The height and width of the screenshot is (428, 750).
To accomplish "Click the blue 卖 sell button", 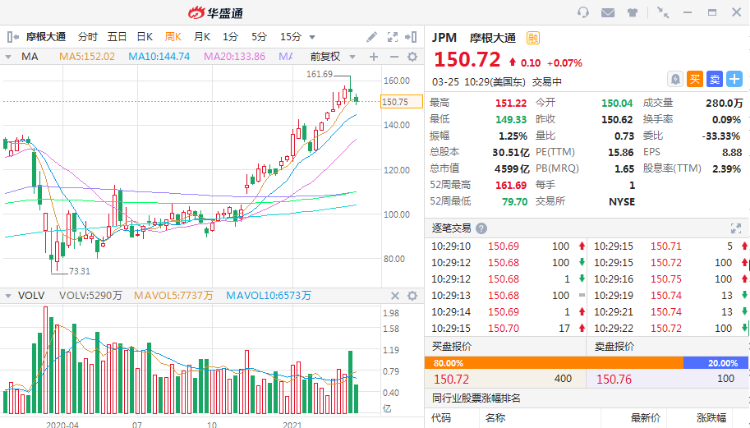I will (x=714, y=79).
